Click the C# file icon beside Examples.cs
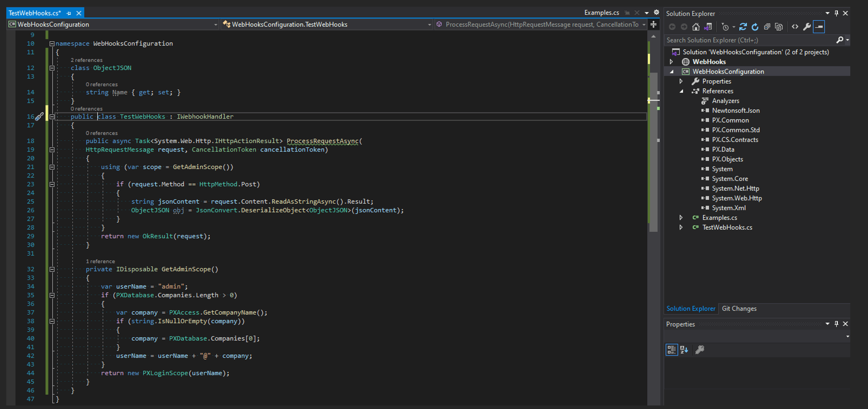This screenshot has width=868, height=409. coord(696,217)
